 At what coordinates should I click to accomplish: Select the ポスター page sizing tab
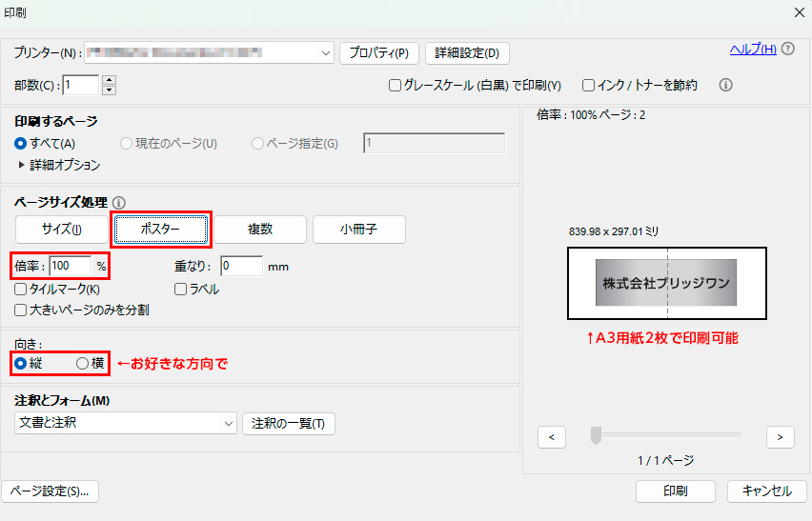[160, 230]
